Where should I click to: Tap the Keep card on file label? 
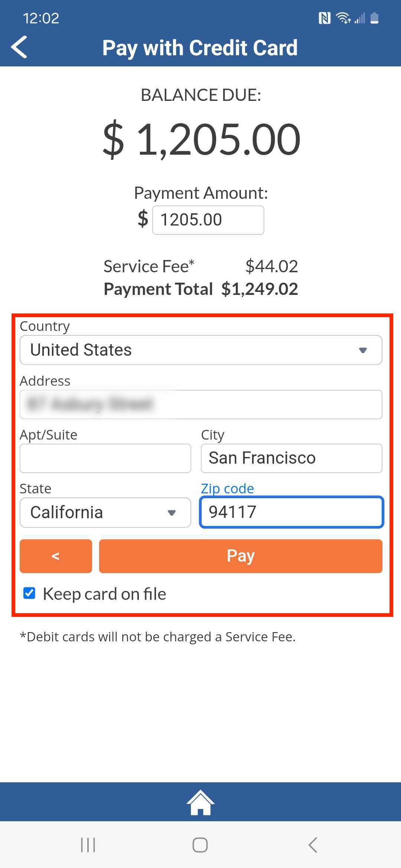click(104, 594)
